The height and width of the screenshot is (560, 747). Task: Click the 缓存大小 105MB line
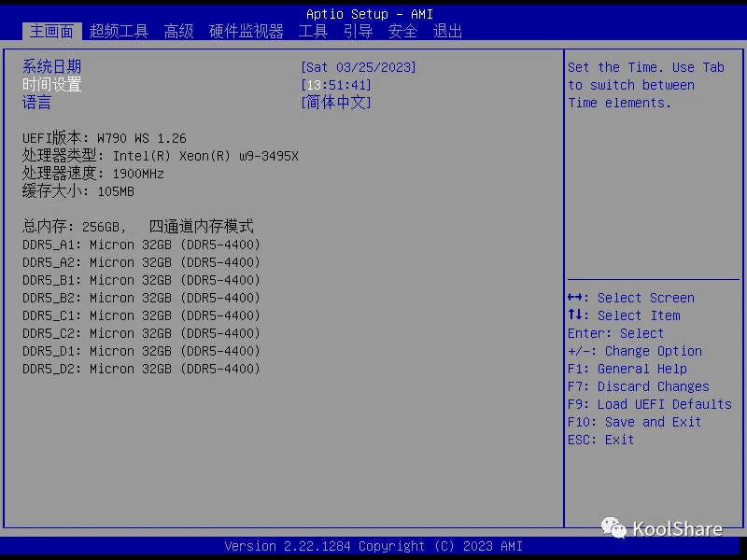(78, 191)
